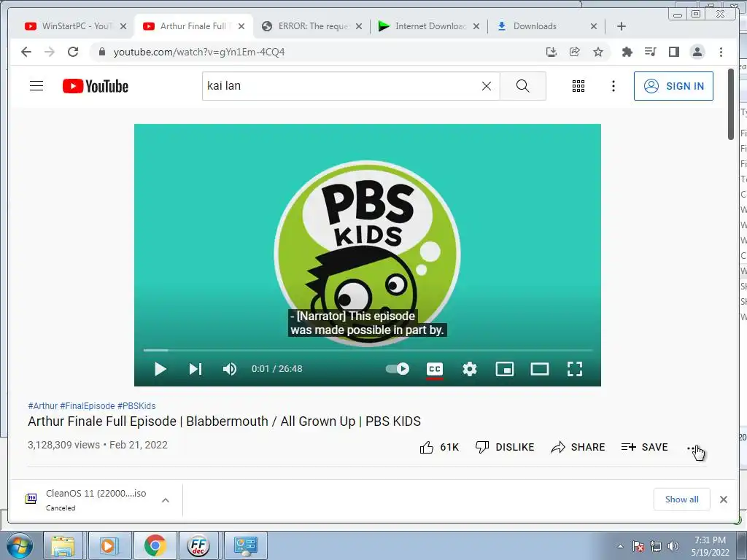Go back to previous page

(x=26, y=52)
